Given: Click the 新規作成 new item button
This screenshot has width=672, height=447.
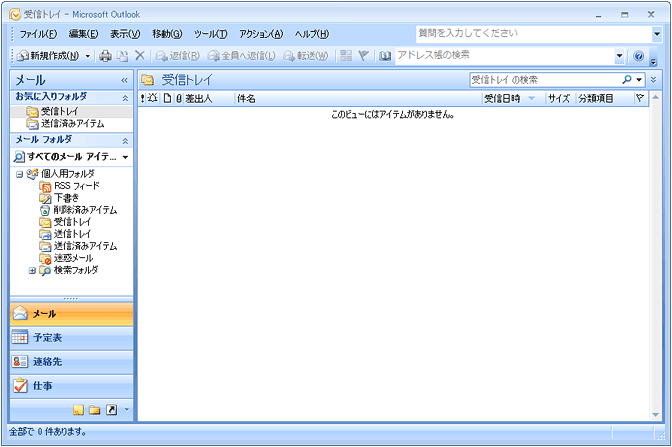Looking at the screenshot, I should pos(48,56).
